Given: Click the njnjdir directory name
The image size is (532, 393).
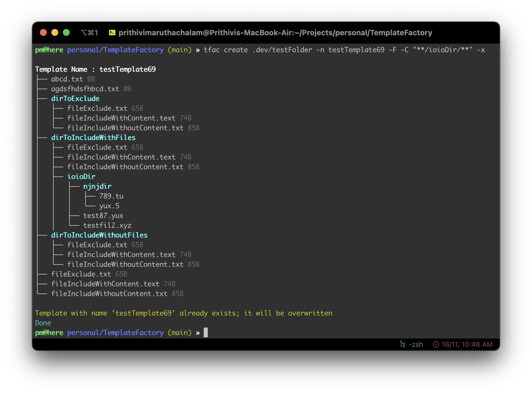Looking at the screenshot, I should point(97,186).
